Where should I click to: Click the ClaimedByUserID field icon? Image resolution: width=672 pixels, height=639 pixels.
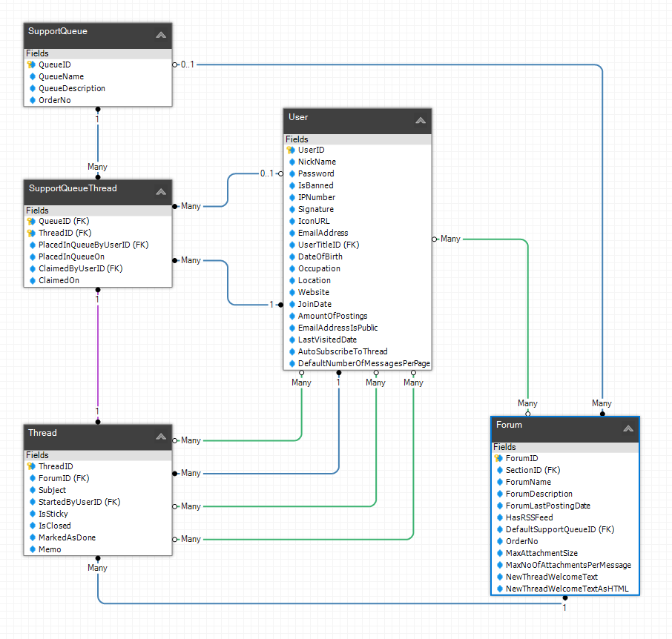click(x=32, y=268)
